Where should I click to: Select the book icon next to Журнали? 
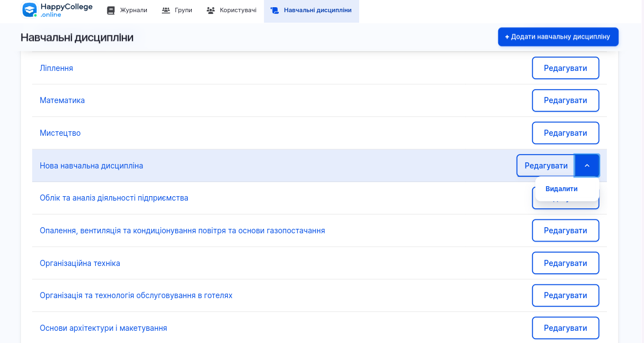coord(110,9)
